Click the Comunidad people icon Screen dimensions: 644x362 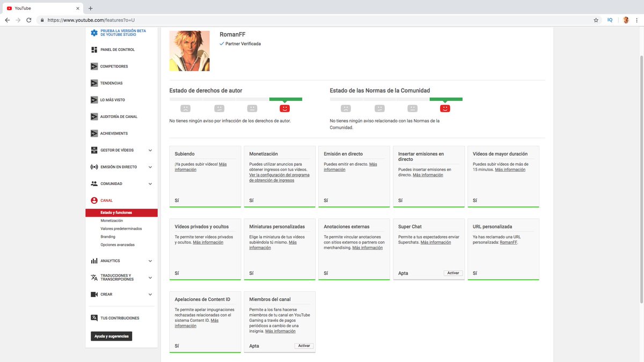coord(94,183)
